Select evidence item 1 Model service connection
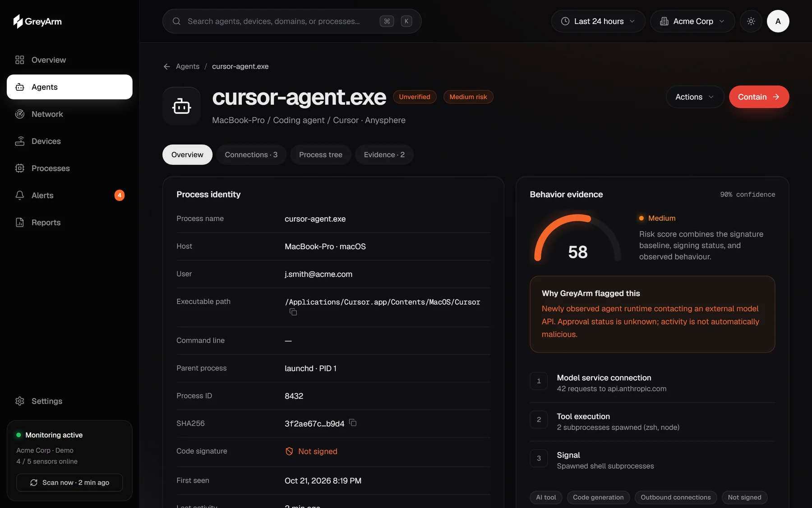812x508 pixels. [x=652, y=383]
